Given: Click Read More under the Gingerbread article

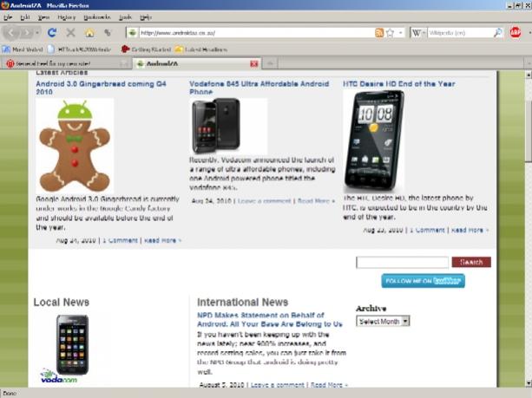Looking at the screenshot, I should click(162, 240).
